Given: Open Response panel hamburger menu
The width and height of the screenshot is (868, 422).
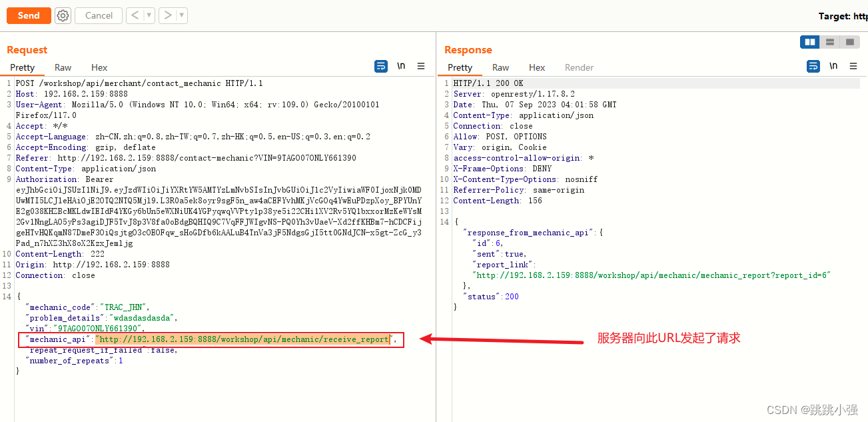Looking at the screenshot, I should click(853, 66).
